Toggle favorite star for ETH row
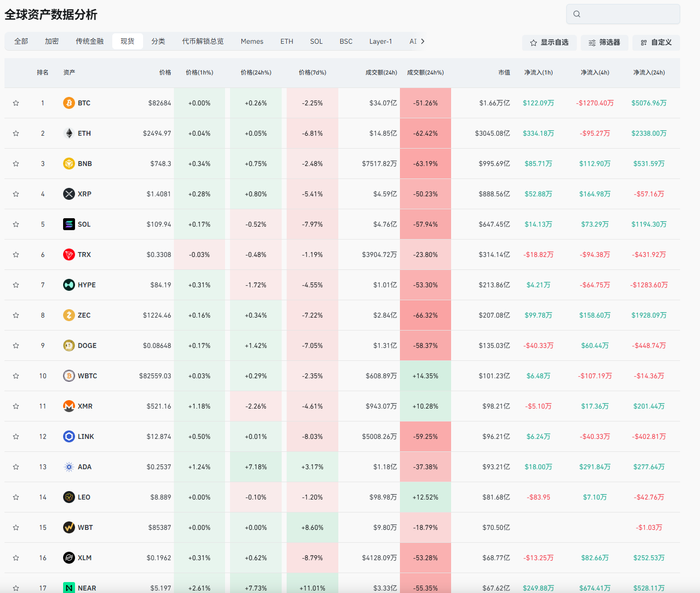 [16, 133]
